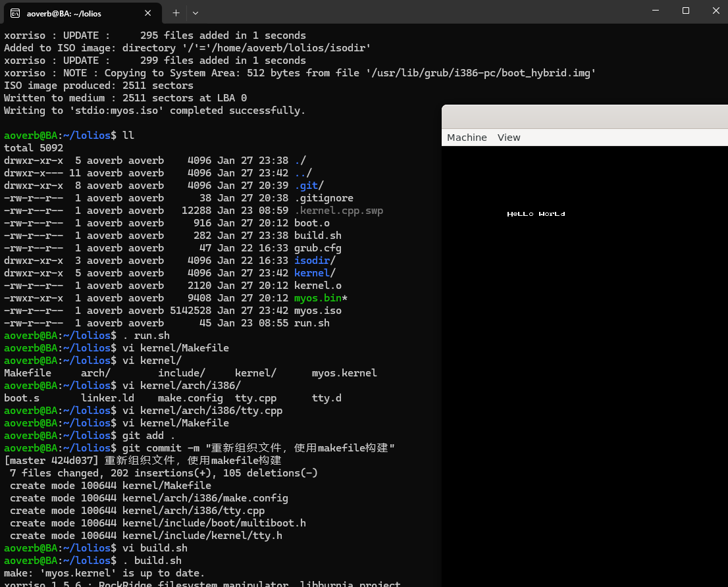Viewport: 728px width, 587px height.
Task: Click grub.cfg in the file listing
Action: 318,248
